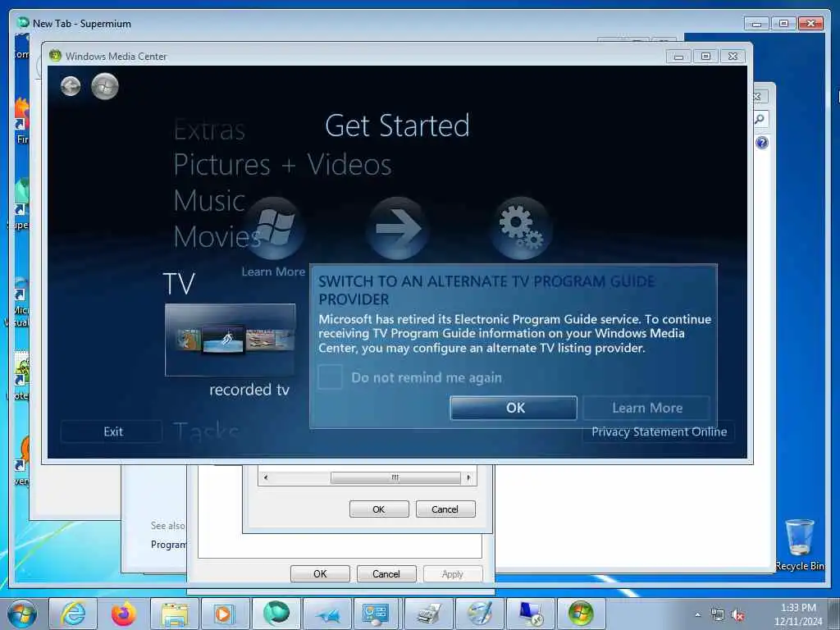Click the Media Center title bar icon

tap(55, 56)
